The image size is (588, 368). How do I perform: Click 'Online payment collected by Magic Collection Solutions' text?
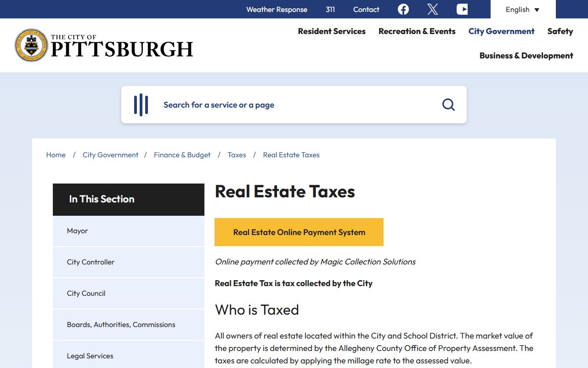[315, 262]
